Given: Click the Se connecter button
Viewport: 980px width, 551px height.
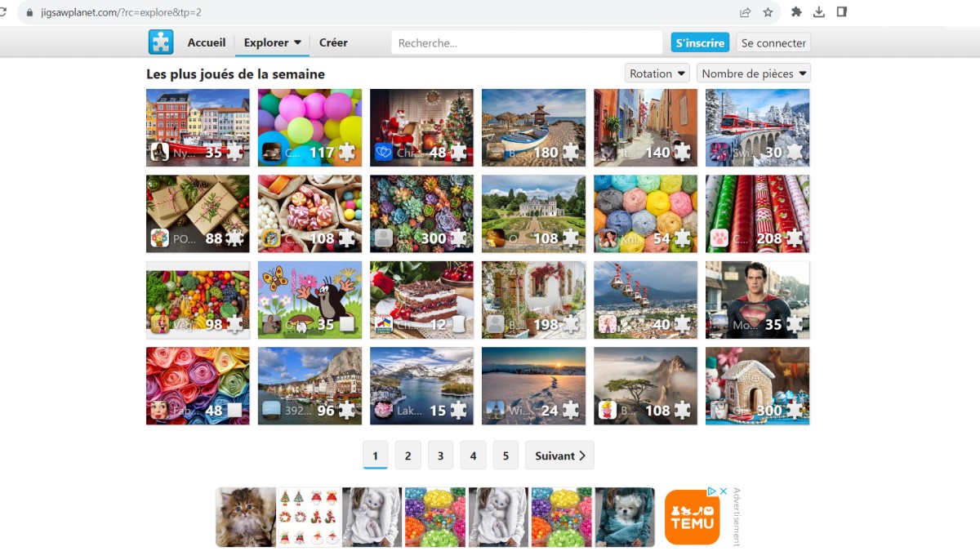Looking at the screenshot, I should (x=773, y=43).
